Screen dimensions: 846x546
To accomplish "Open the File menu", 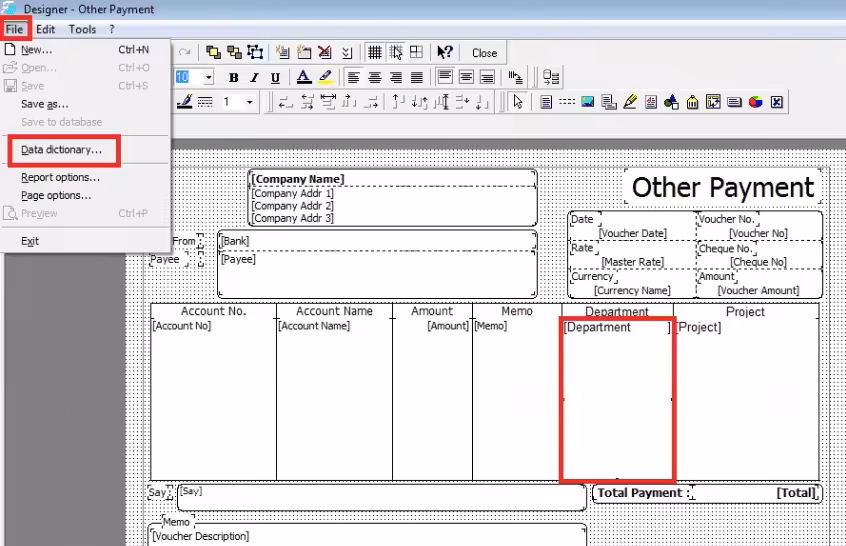I will 15,29.
